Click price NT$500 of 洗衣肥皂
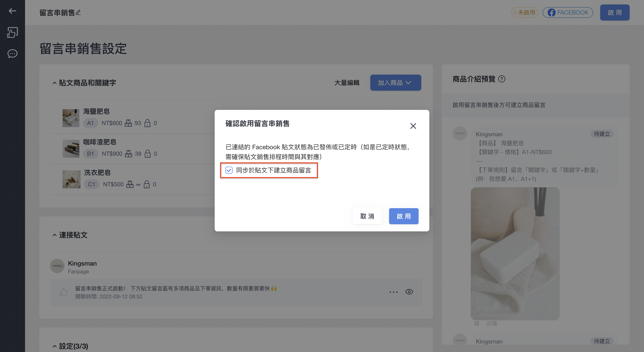 pyautogui.click(x=113, y=184)
